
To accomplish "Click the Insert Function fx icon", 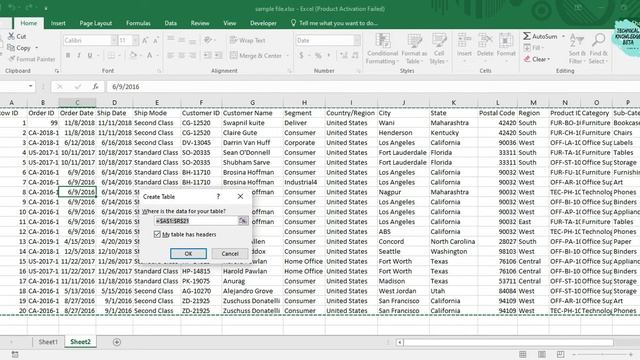I will [95, 86].
